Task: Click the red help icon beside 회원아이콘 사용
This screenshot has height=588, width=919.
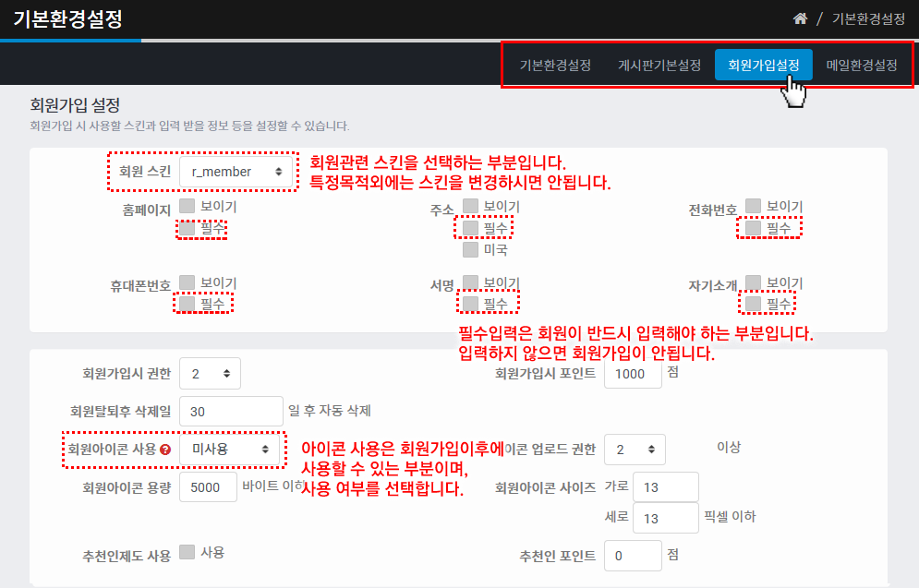Action: [x=165, y=450]
